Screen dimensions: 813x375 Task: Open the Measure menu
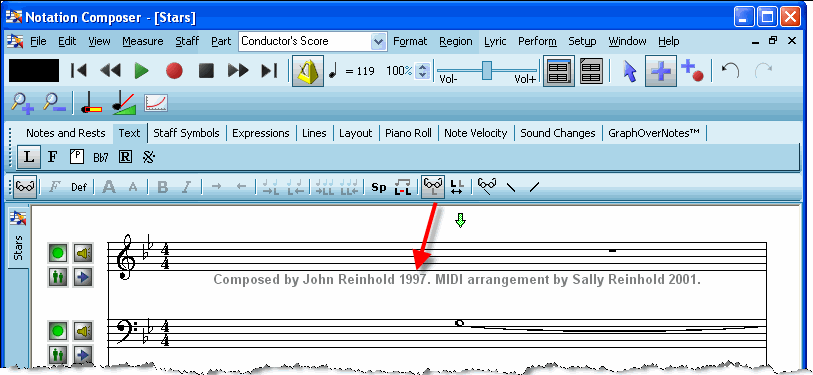[x=143, y=41]
